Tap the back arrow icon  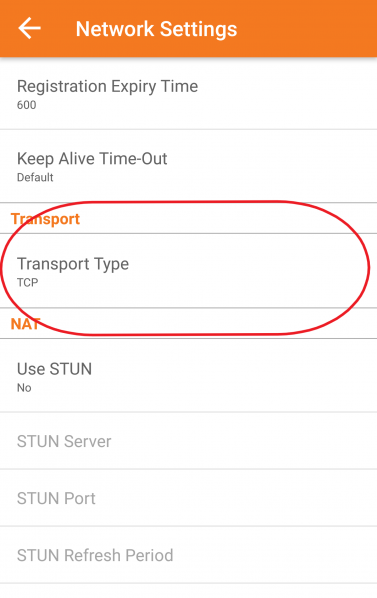pyautogui.click(x=29, y=29)
